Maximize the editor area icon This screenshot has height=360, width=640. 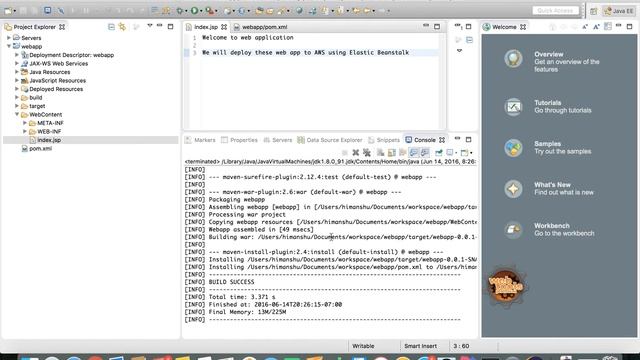pyautogui.click(x=437, y=27)
